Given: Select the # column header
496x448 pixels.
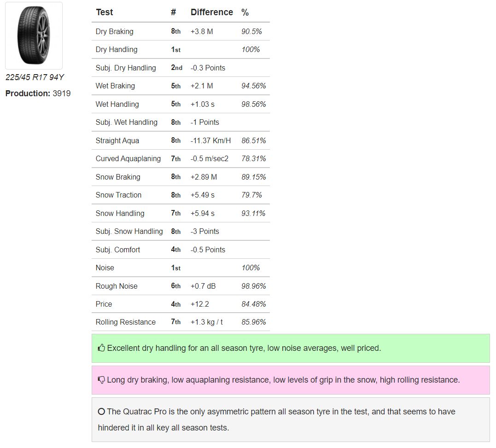Looking at the screenshot, I should coord(173,12).
